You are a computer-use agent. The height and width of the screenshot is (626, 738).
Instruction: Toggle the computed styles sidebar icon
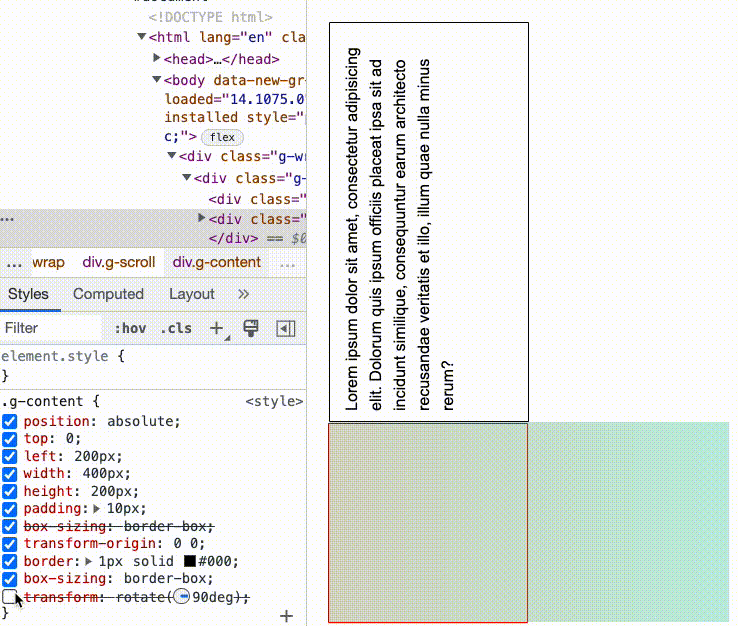285,328
